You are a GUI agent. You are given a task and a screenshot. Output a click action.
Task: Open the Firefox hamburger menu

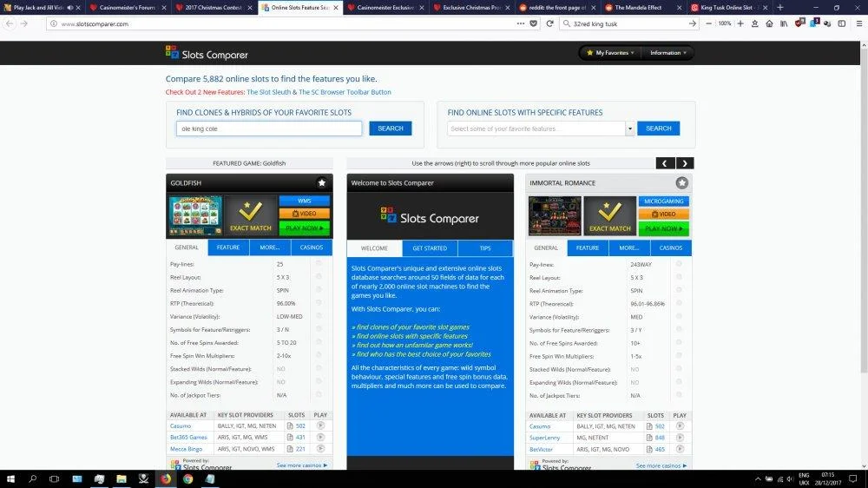[x=858, y=23]
